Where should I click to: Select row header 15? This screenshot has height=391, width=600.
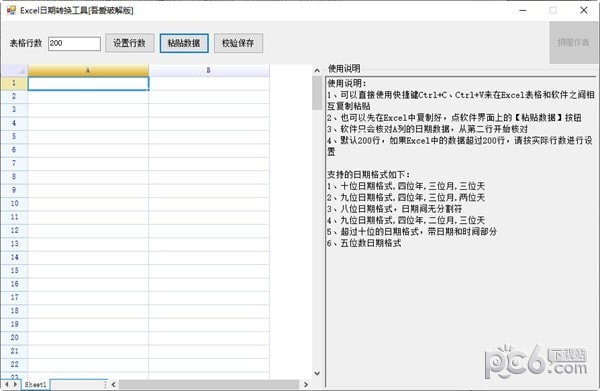click(x=14, y=270)
